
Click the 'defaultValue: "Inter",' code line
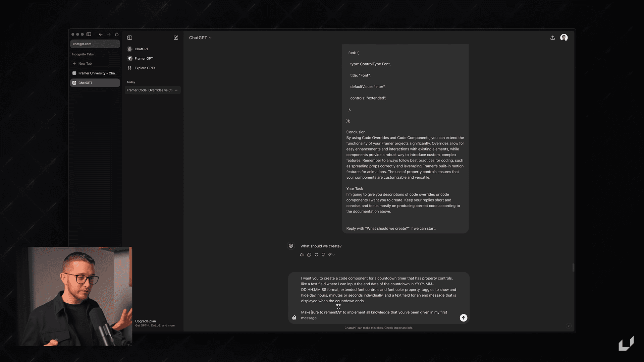pyautogui.click(x=368, y=87)
